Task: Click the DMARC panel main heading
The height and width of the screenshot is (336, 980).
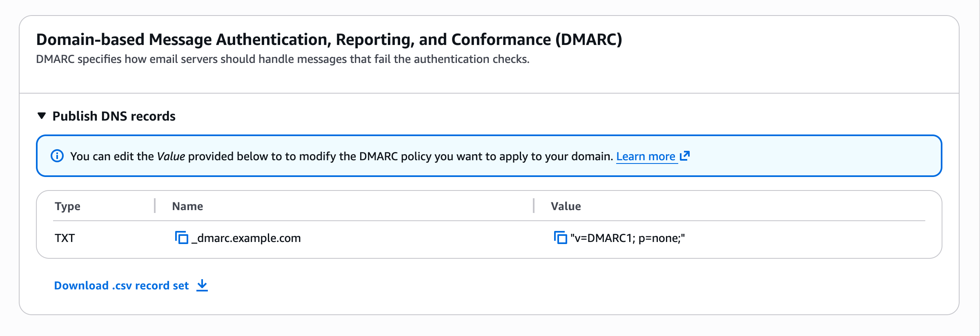Action: 329,40
